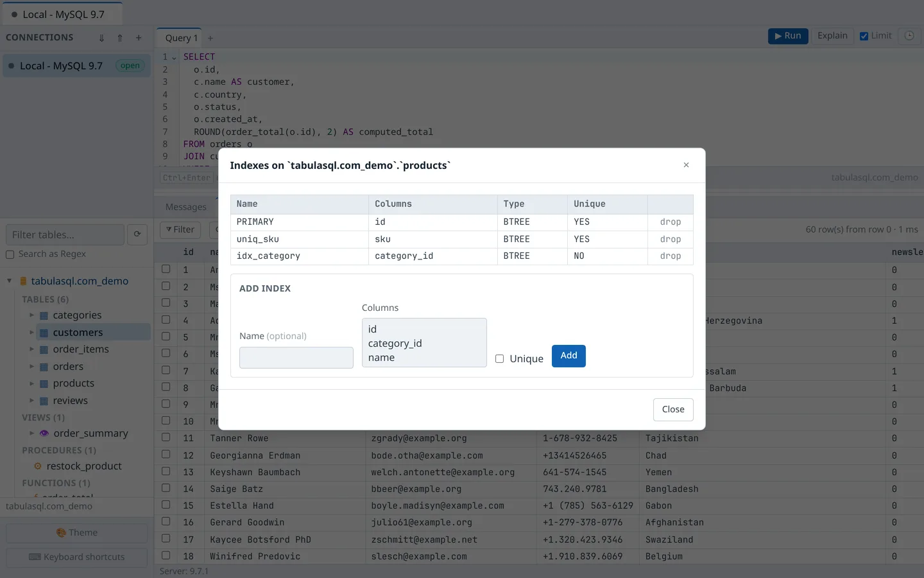This screenshot has height=578, width=924.
Task: Expand the categories table node
Action: tap(31, 315)
